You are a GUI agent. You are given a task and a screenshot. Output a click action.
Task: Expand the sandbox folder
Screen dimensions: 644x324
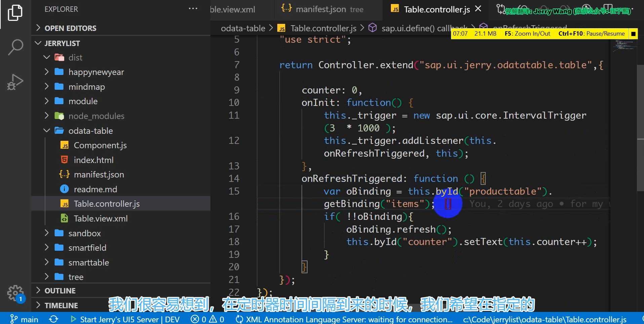coord(47,233)
